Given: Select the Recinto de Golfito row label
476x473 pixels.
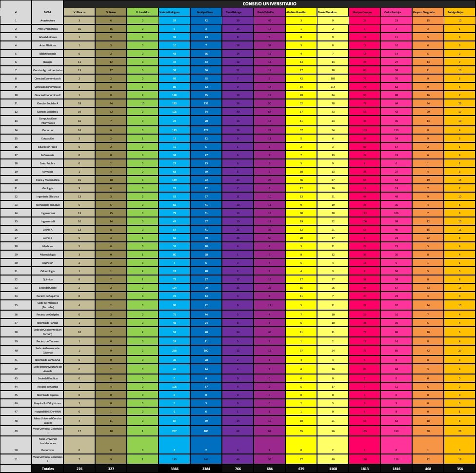Looking at the screenshot, I should coord(47,386).
